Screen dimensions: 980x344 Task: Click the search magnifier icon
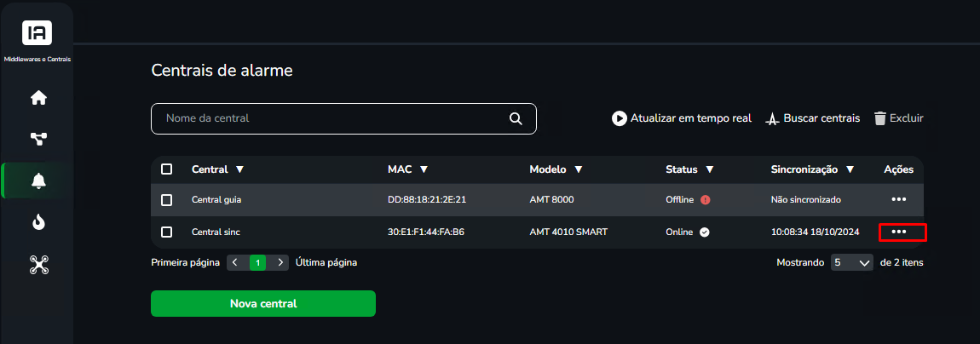516,118
